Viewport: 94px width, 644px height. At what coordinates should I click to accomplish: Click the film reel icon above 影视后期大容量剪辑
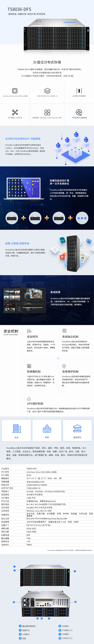[79, 112]
